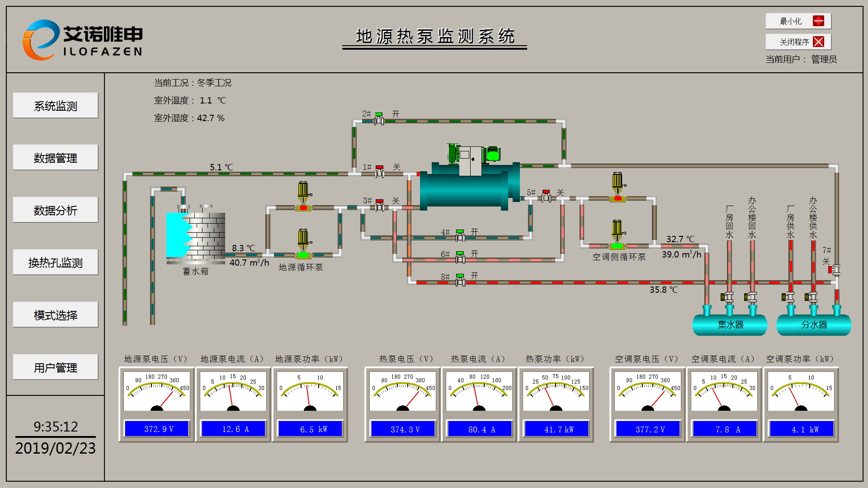Click the upper air-conditioning side circulation pump
The image size is (868, 488).
point(618,188)
